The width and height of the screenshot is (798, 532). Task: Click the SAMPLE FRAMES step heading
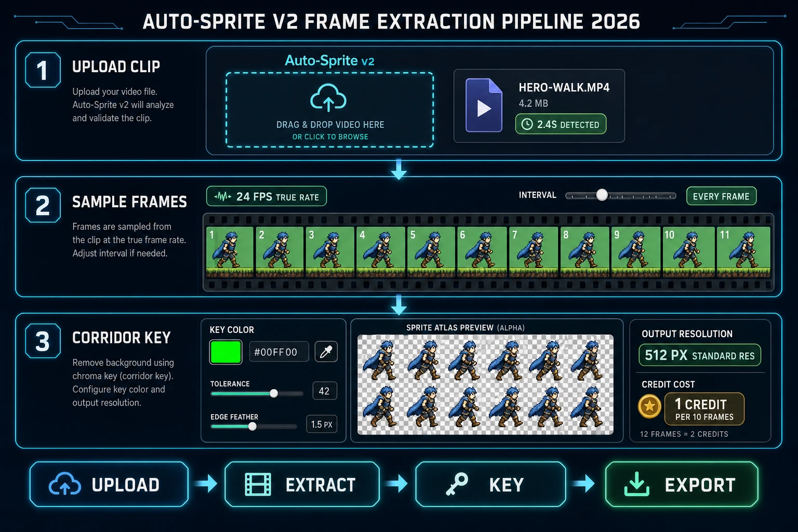129,202
